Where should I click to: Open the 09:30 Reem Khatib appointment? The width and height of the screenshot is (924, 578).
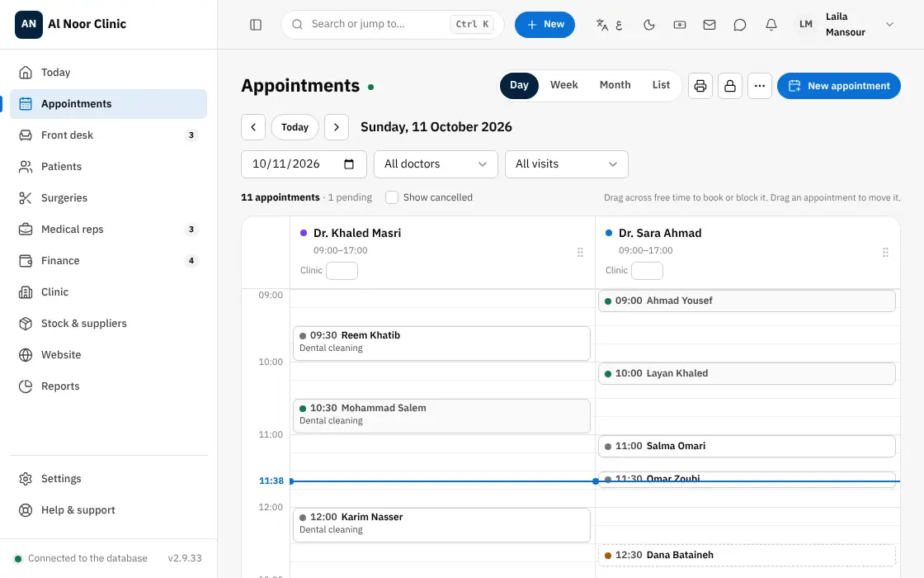(441, 343)
